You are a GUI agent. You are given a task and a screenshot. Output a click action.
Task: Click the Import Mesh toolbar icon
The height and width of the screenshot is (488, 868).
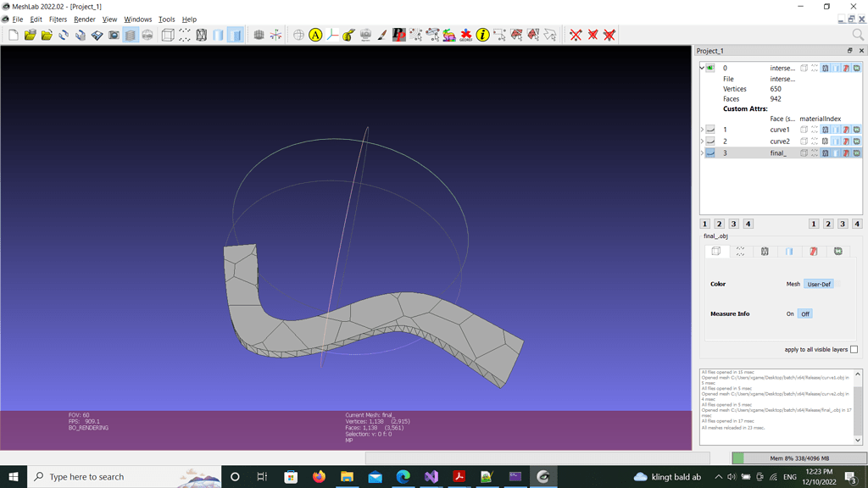click(47, 35)
